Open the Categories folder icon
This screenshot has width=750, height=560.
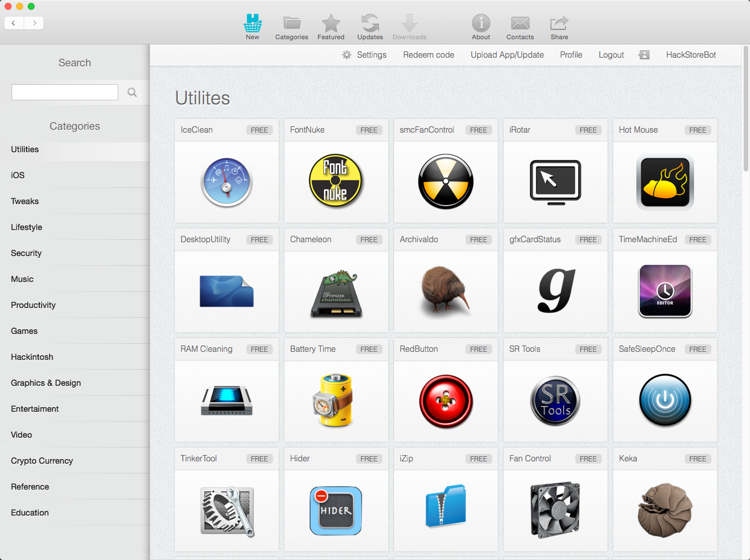pos(292,23)
